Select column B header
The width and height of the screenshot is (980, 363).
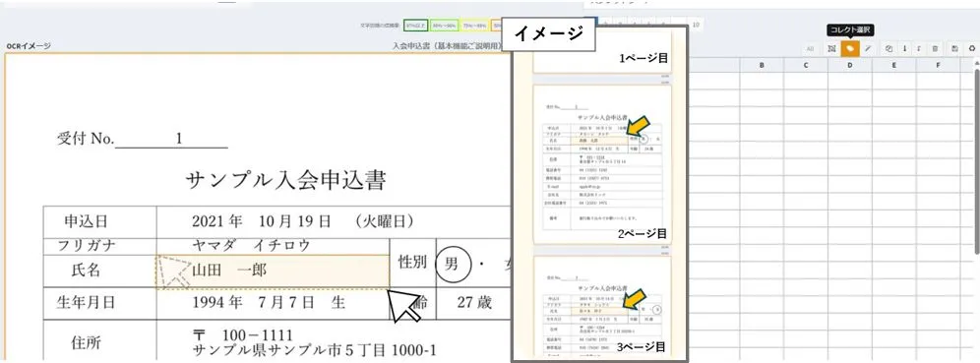[762, 64]
